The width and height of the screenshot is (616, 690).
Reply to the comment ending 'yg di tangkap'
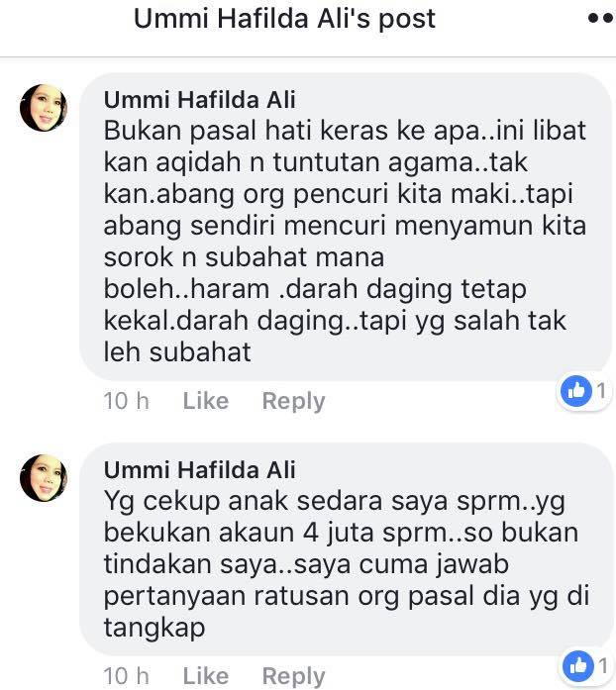pos(294,676)
